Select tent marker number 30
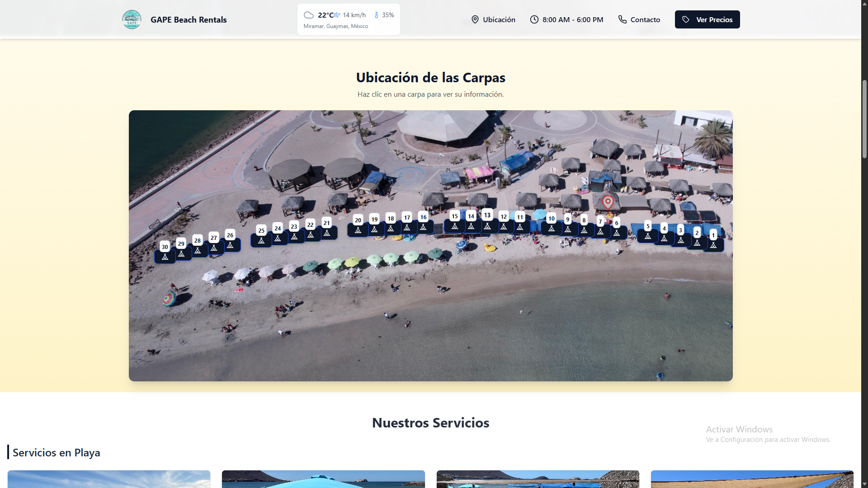This screenshot has height=488, width=868. coord(165,256)
